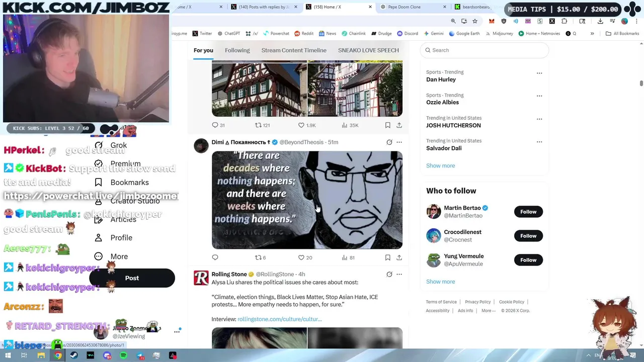Open more options on Dimi's post
Viewport: 644px width, 362px height.
click(399, 142)
